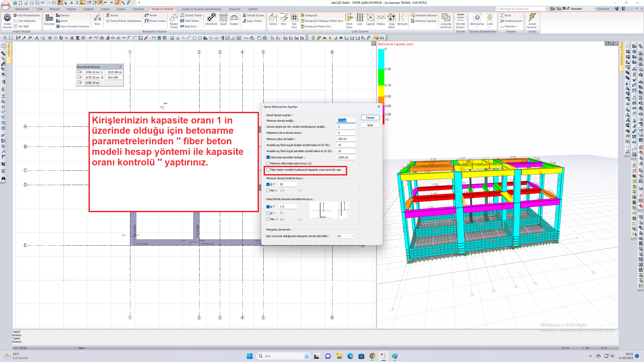Enable Fiber beton modelini kullanarak kapasite checkbox

click(x=268, y=170)
